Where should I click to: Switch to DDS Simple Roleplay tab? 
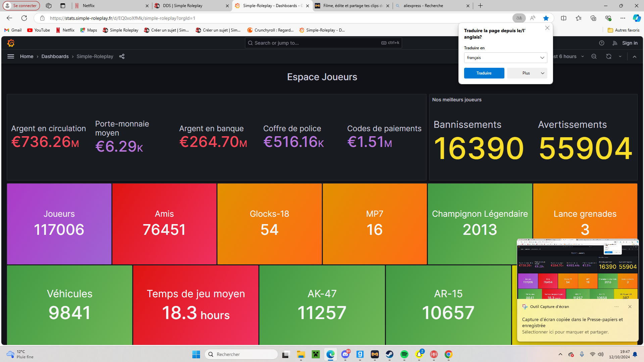click(x=192, y=6)
